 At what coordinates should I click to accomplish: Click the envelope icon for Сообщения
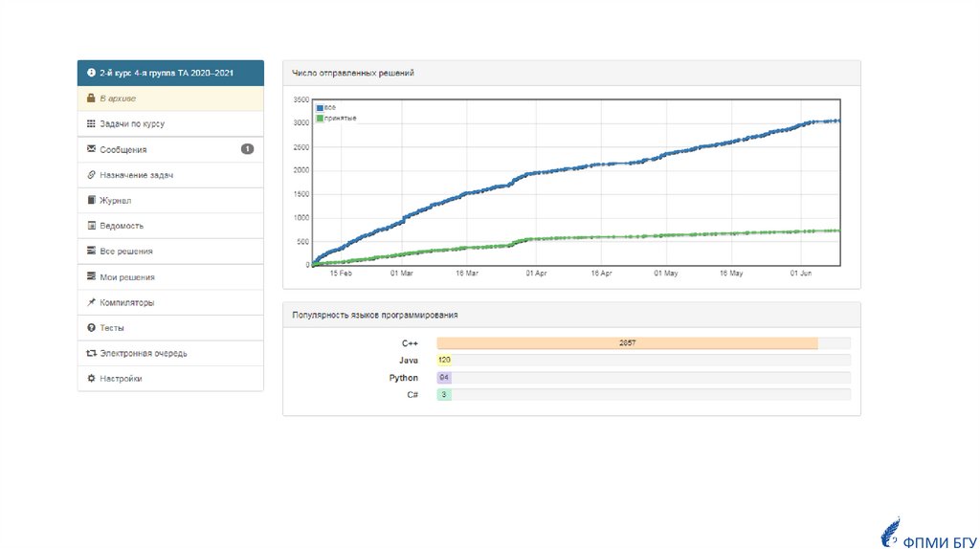pyautogui.click(x=91, y=149)
